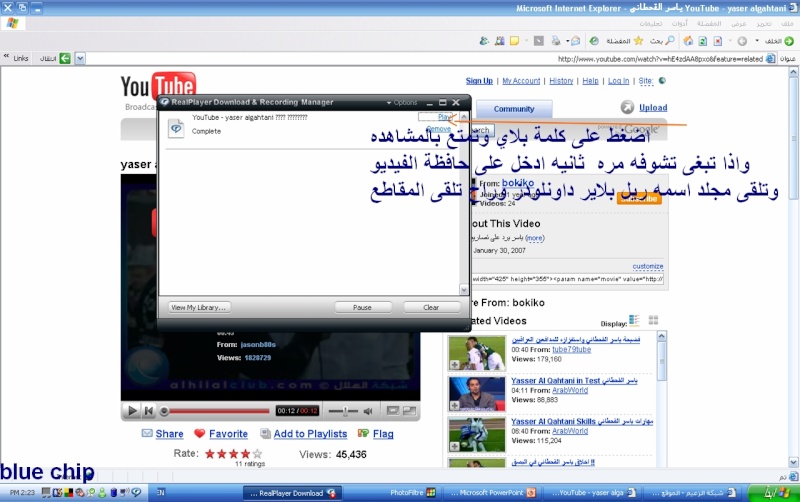The height and width of the screenshot is (502, 800).
Task: Click the Mail envelope toolbar icon
Action: (576, 41)
